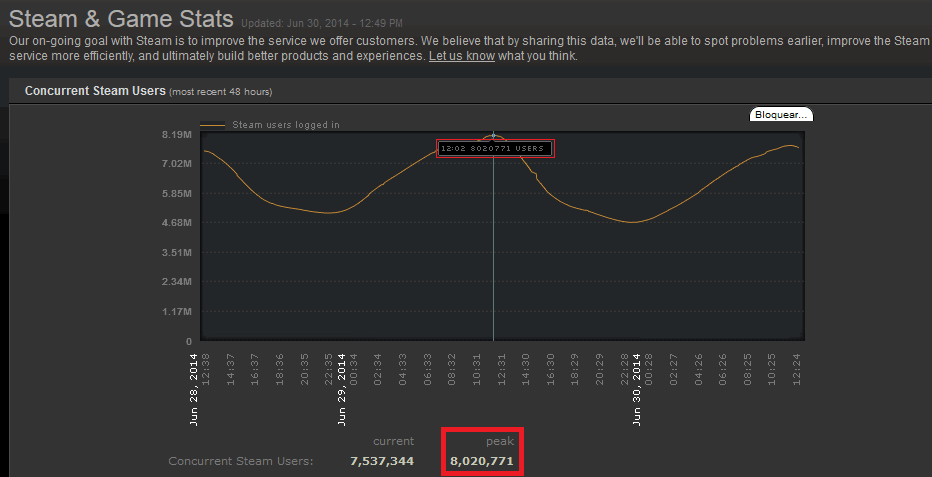Viewport: 932px width, 477px height.
Task: Click the 7.02M y-axis label
Action: 177,164
